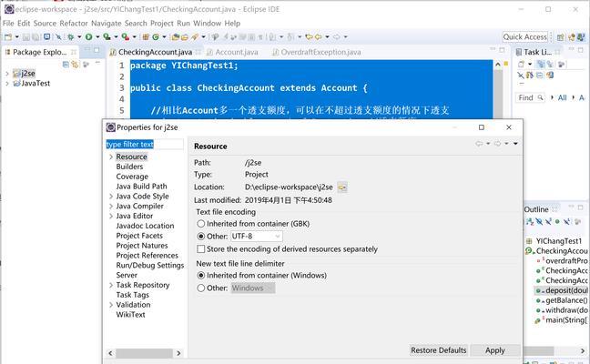Click the Find field in Task List

point(530,97)
